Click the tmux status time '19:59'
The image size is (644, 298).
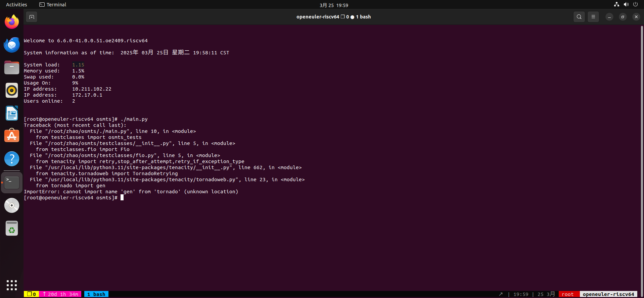click(521, 294)
